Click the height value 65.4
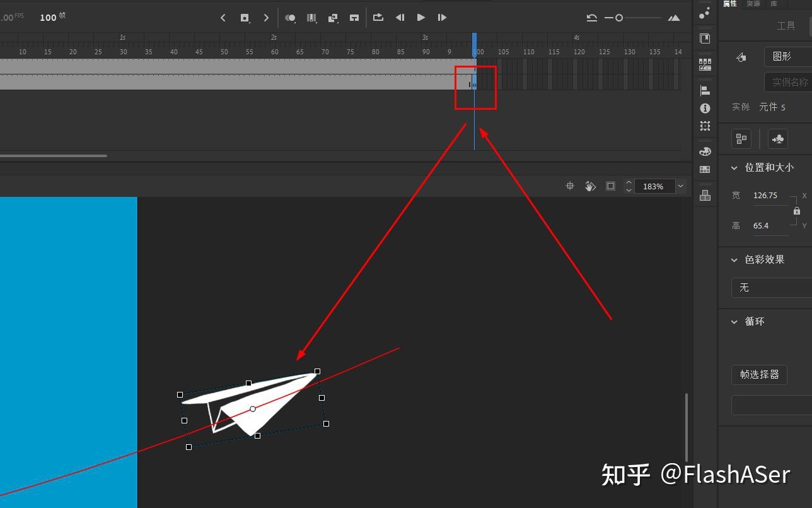Viewport: 812px width, 508px height. point(762,226)
